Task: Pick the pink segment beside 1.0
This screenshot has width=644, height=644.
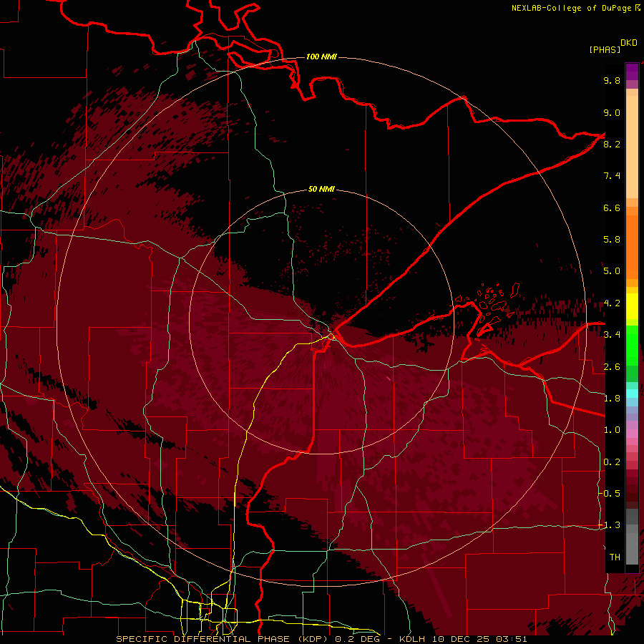Action: [632, 434]
